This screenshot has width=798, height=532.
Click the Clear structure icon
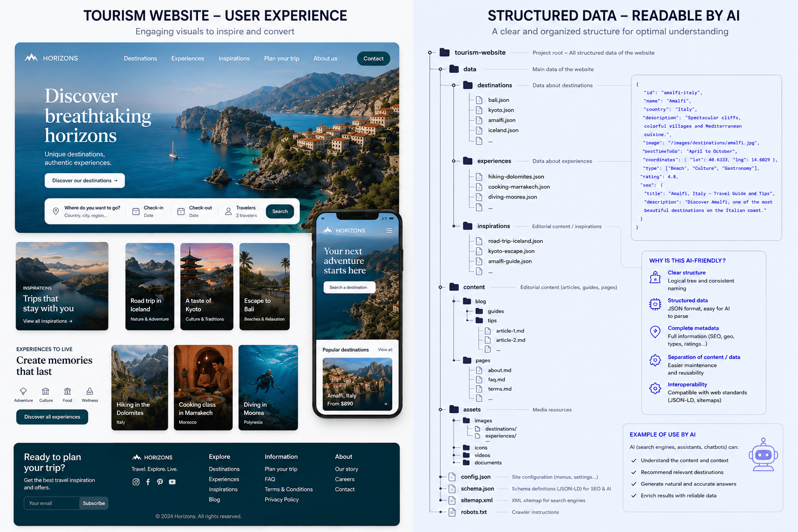(x=655, y=277)
